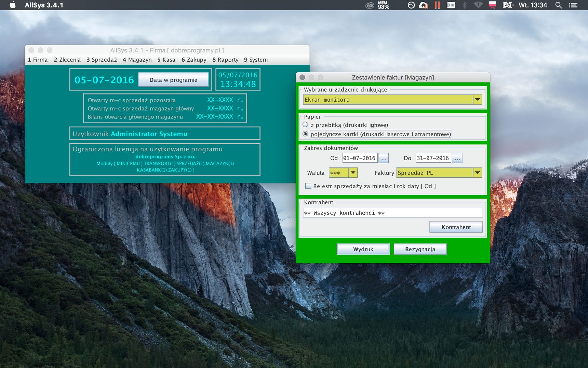Click the Data w programie button
Image resolution: width=588 pixels, height=368 pixels.
(x=173, y=80)
